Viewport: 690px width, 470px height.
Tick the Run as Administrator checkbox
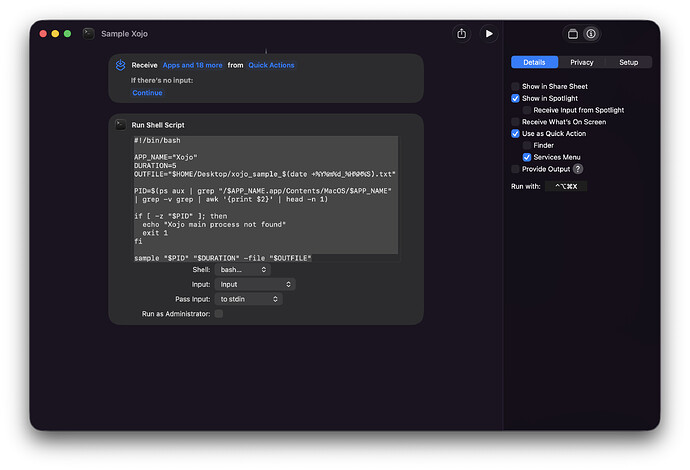pyautogui.click(x=219, y=314)
